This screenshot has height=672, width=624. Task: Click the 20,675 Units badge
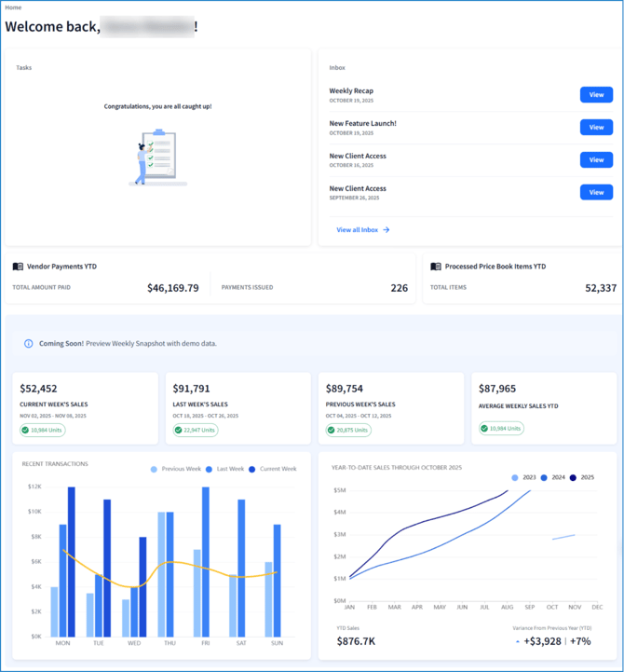[x=348, y=431]
